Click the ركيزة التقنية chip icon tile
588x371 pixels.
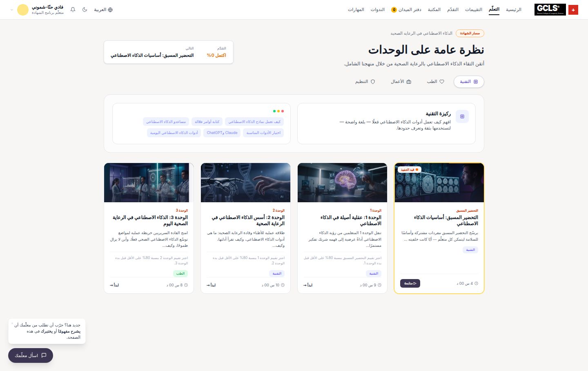[x=462, y=116]
